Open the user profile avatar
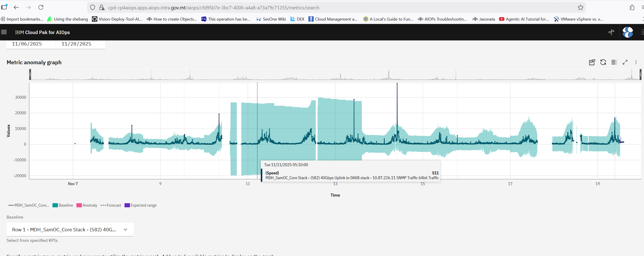Screen dimensions: 644x256 pyautogui.click(x=628, y=32)
